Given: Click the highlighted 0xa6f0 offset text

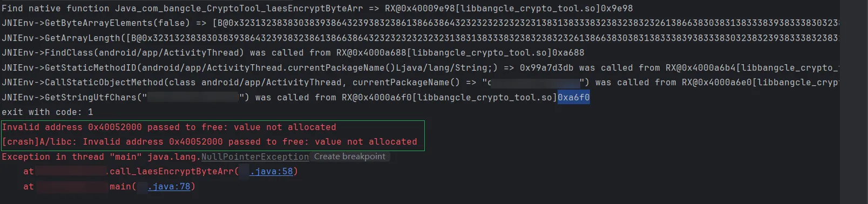Looking at the screenshot, I should click(573, 97).
